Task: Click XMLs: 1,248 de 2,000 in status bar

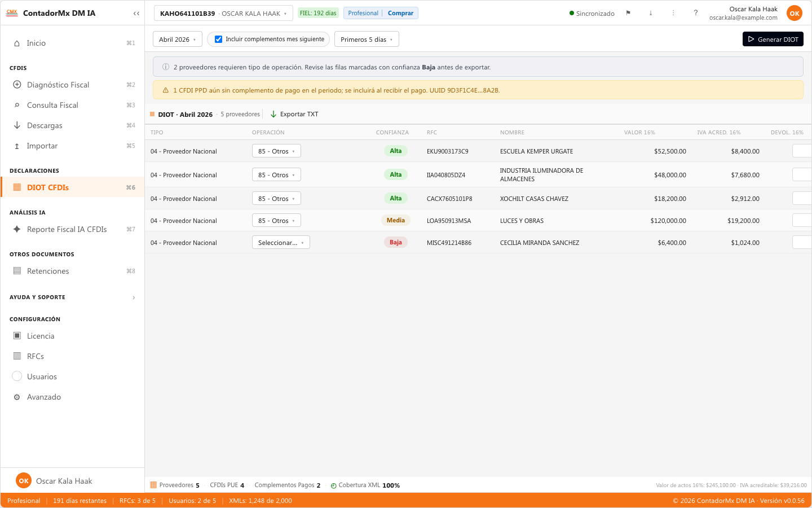Action: 261,501
